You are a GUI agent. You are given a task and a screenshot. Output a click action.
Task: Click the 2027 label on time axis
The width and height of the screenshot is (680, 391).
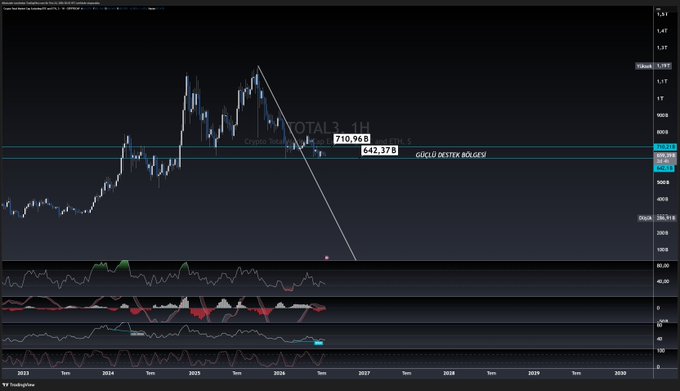click(364, 373)
